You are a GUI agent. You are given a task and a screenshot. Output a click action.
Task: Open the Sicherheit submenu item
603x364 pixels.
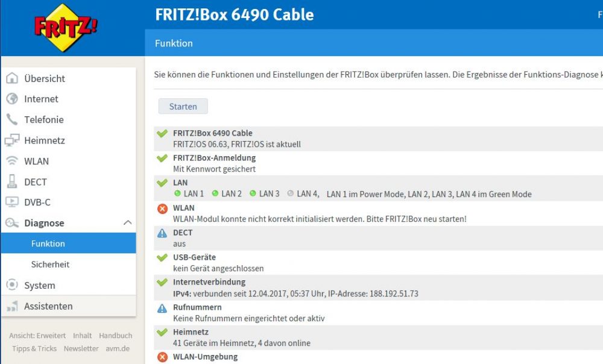(50, 264)
